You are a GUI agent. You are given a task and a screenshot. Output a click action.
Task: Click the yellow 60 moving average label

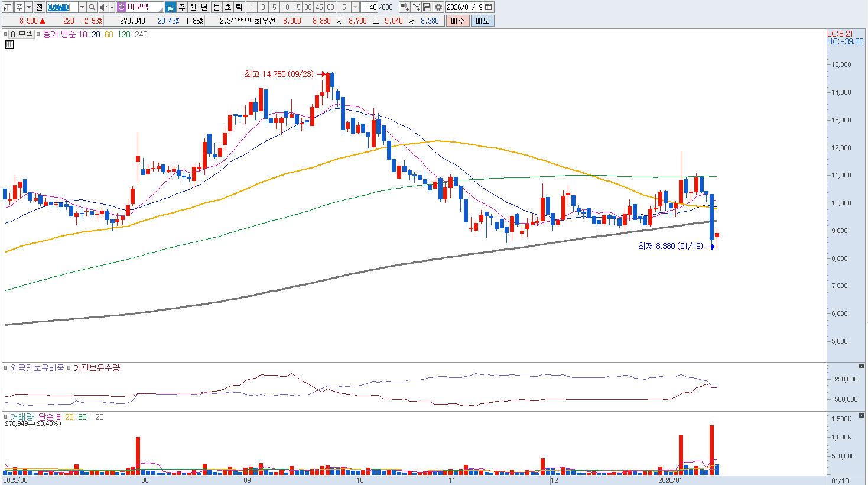[109, 34]
